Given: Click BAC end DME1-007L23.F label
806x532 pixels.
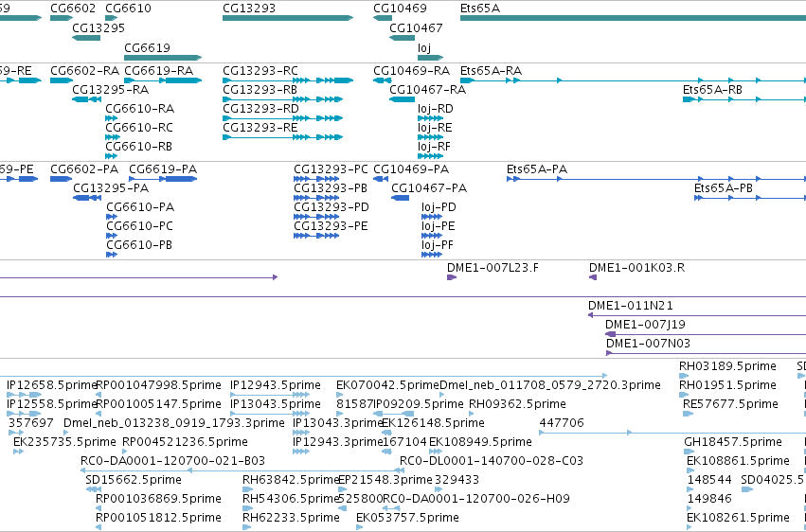Looking at the screenshot, I should tap(493, 268).
